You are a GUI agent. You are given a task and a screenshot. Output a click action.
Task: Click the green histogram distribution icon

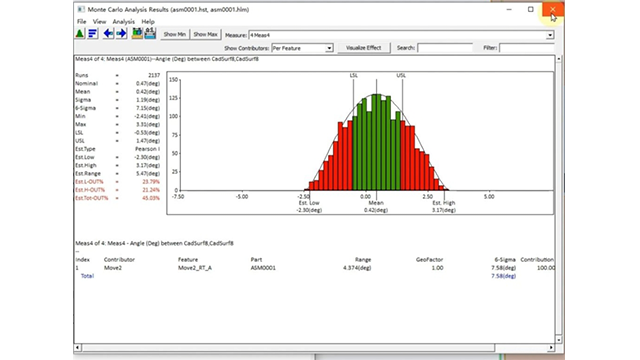point(80,34)
